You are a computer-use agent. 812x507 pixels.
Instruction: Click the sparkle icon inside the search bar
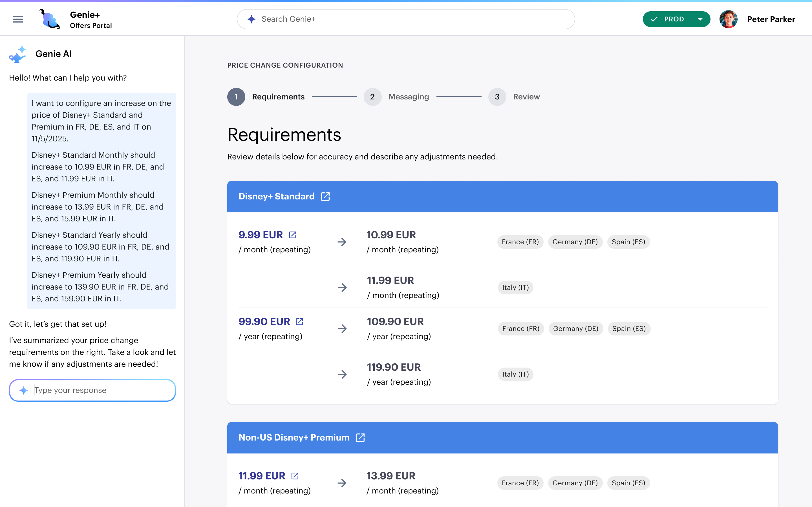click(251, 19)
